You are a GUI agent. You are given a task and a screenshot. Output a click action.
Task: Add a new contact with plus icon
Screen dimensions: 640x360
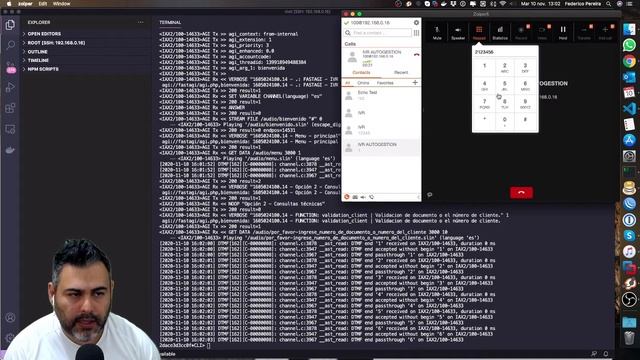(415, 83)
